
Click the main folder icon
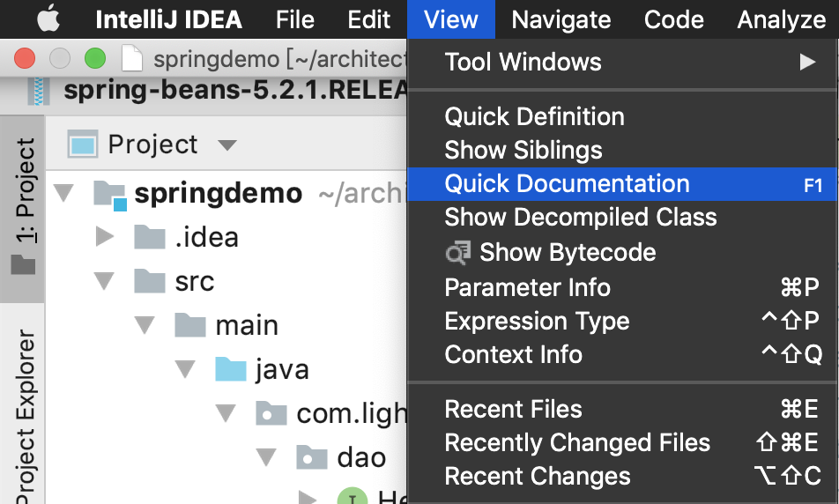pyautogui.click(x=190, y=325)
